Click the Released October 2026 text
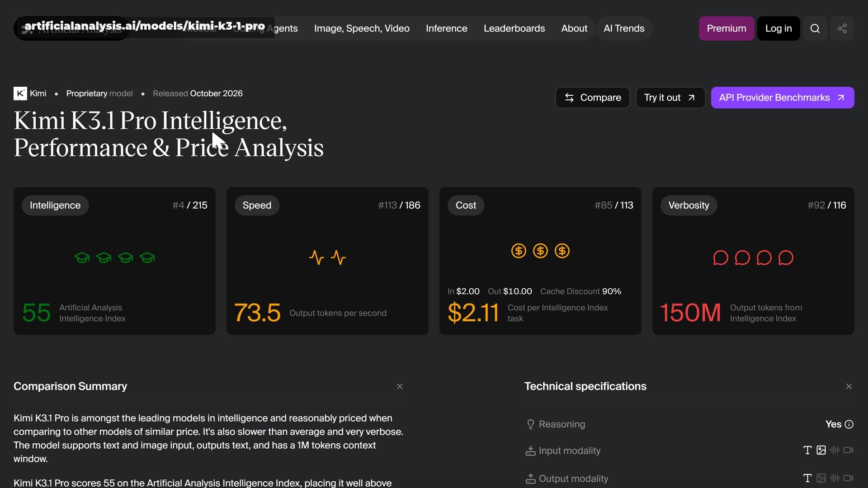 (198, 94)
